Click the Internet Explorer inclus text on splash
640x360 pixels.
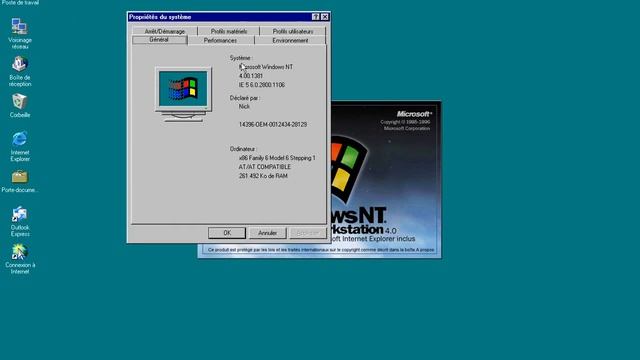[x=372, y=239]
